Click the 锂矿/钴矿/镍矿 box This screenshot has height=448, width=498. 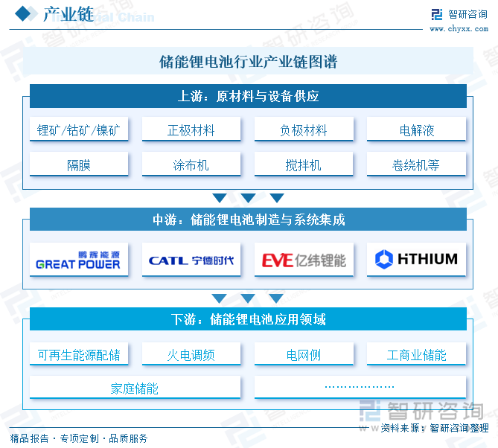pyautogui.click(x=79, y=129)
